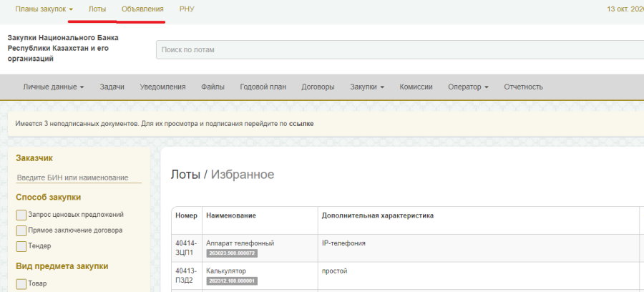Viewport: 644px width, 292px height.
Task: Open the Задачи menu item
Action: pos(112,87)
